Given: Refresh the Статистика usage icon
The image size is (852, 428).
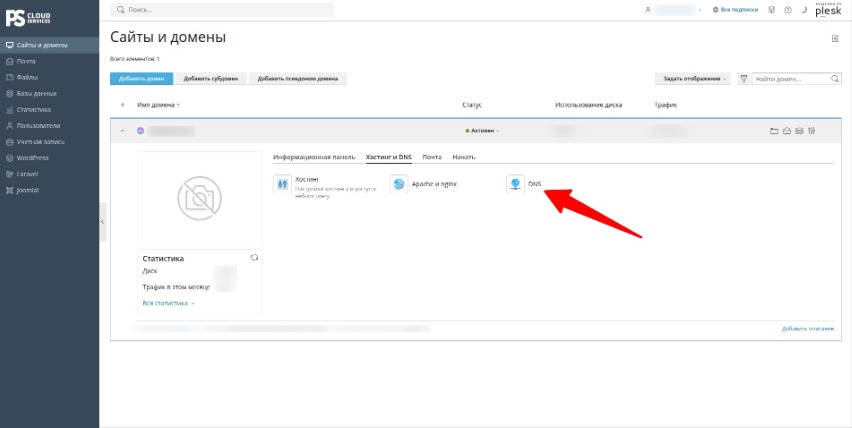Looking at the screenshot, I should [254, 258].
